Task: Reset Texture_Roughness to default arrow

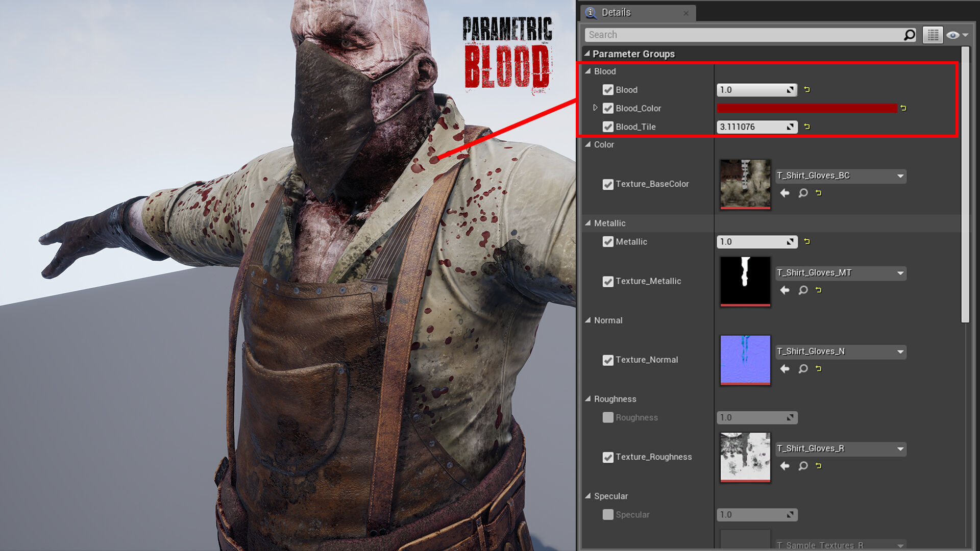Action: [x=819, y=465]
